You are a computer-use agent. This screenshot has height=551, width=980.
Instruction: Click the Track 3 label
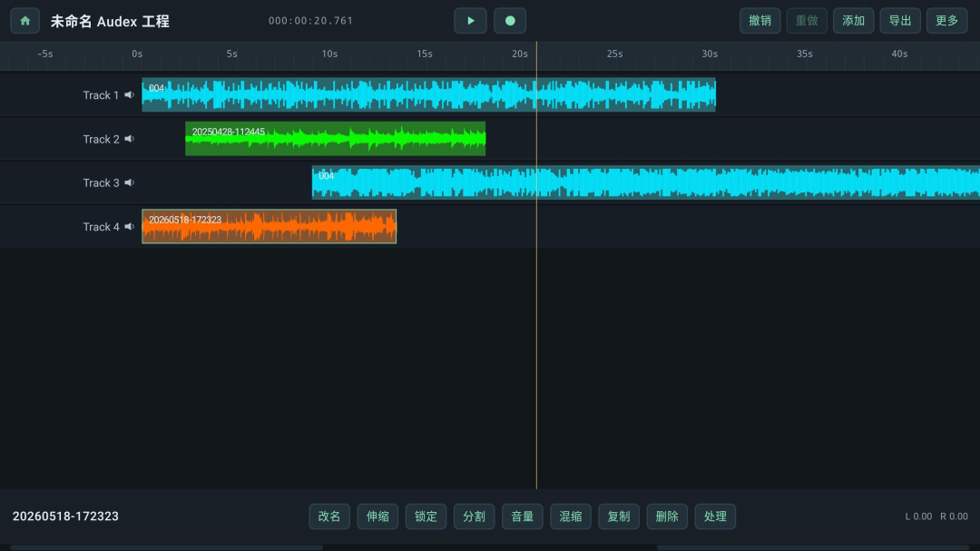(101, 182)
